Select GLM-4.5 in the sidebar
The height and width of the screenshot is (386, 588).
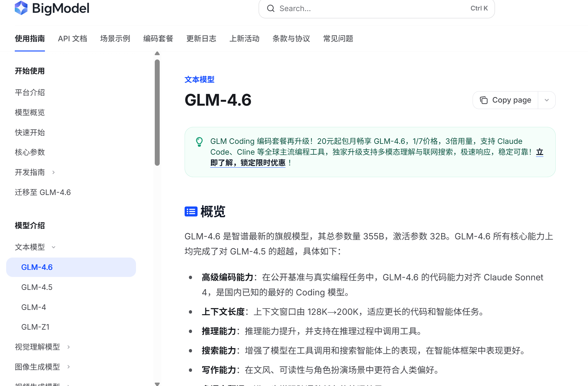pyautogui.click(x=37, y=287)
